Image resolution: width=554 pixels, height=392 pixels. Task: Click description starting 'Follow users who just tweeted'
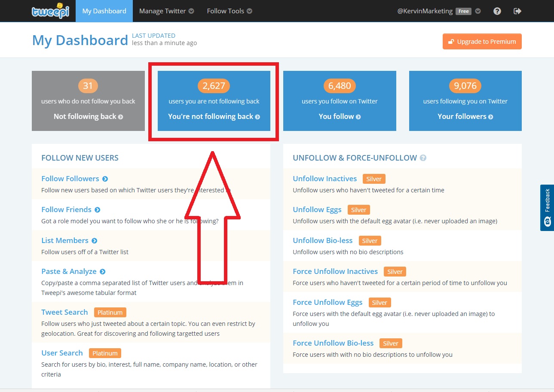pyautogui.click(x=148, y=328)
